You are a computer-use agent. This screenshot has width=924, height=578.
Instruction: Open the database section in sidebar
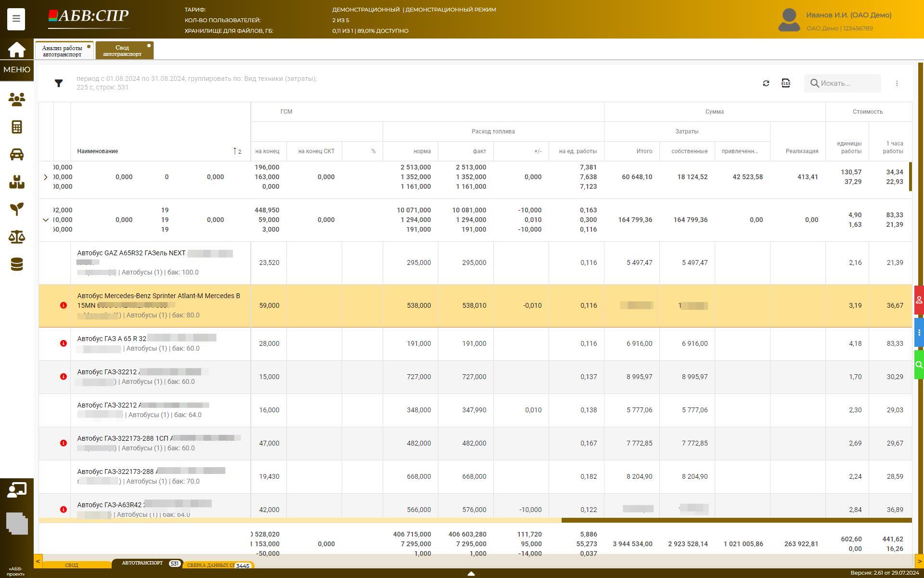coord(17,264)
